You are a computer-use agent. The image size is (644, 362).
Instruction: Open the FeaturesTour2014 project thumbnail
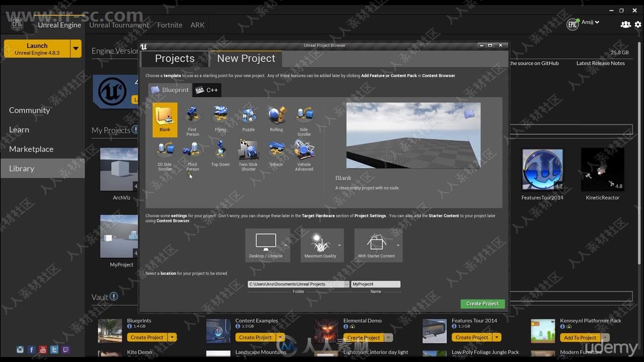542,169
